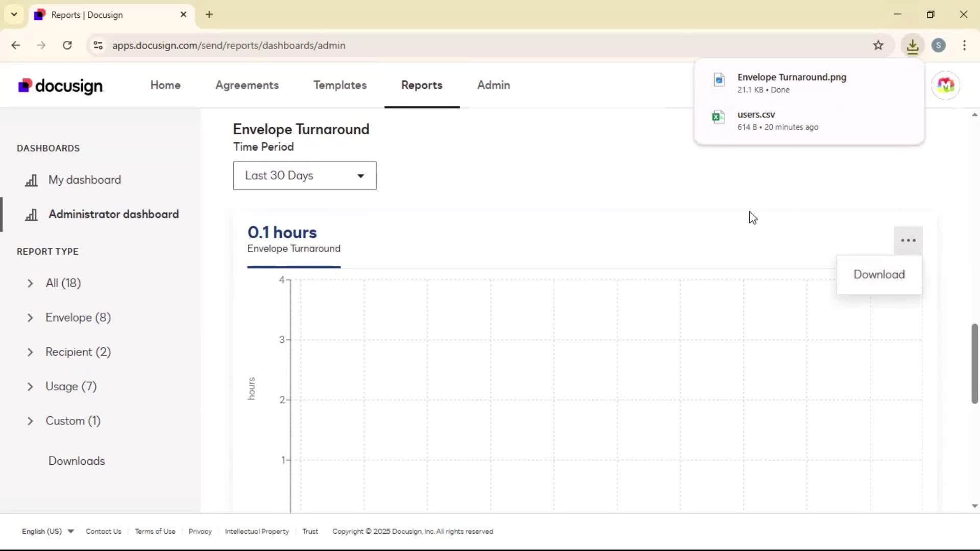Bookmark this page with the star icon
This screenshot has height=551, width=980.
(878, 45)
